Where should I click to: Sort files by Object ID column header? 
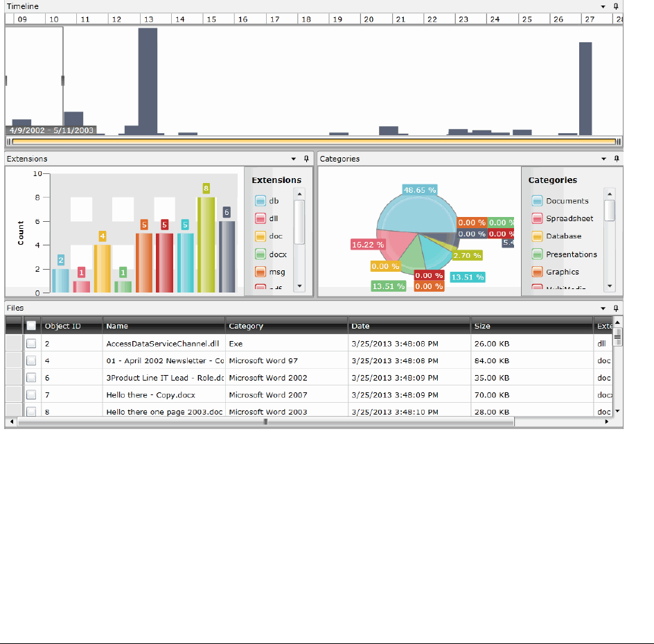pyautogui.click(x=72, y=326)
